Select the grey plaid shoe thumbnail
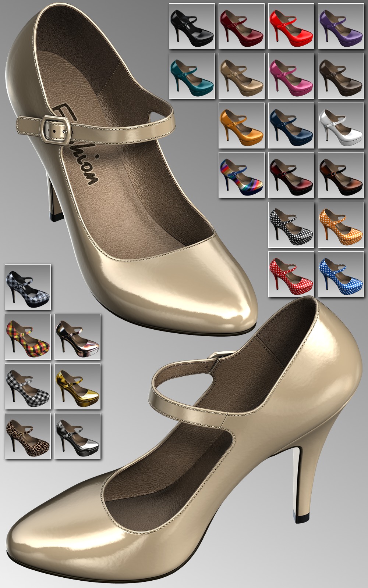 pos(28,287)
